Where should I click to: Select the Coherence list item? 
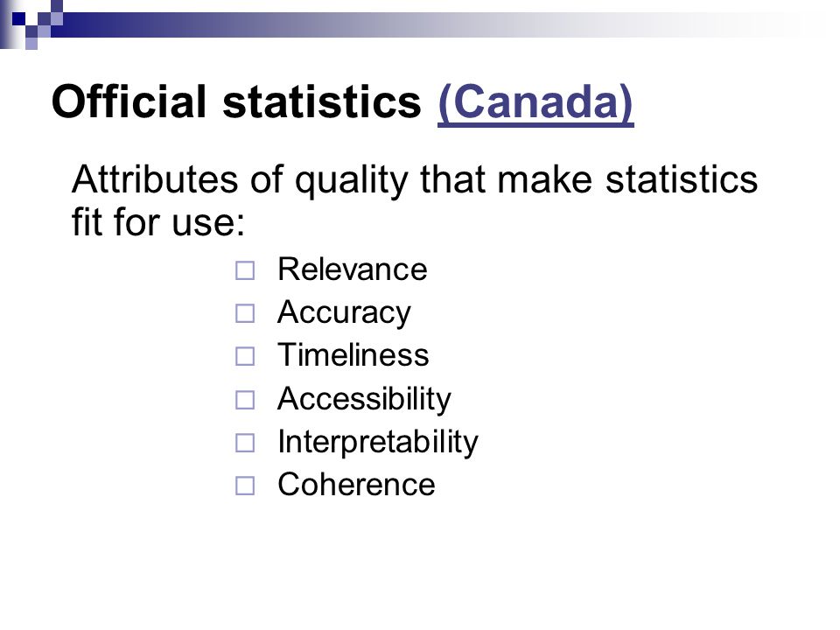coord(356,485)
